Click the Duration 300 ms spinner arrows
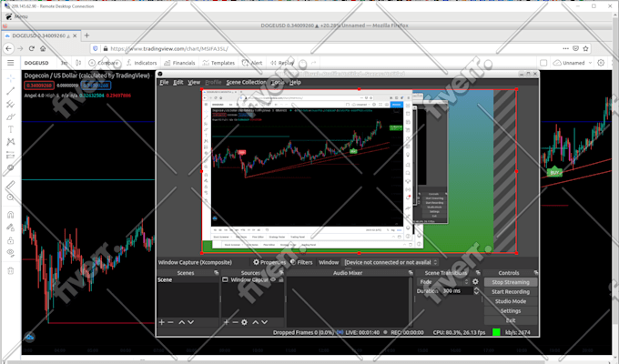This screenshot has height=364, width=619. (476, 291)
